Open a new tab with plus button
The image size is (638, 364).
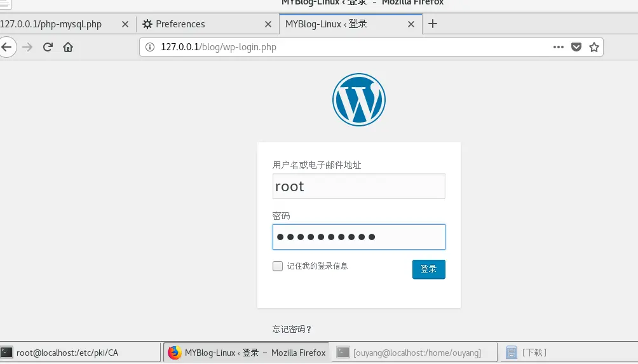[x=433, y=24]
